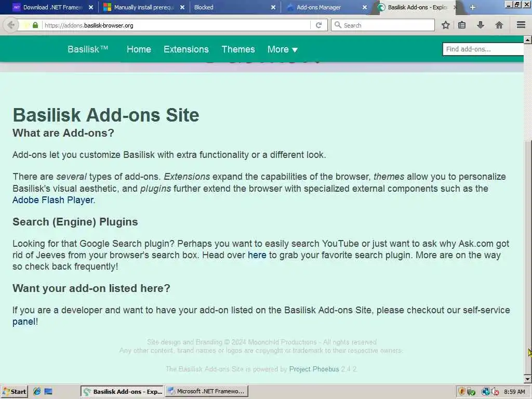
Task: Bookmark this page with the star icon
Action: (x=445, y=25)
